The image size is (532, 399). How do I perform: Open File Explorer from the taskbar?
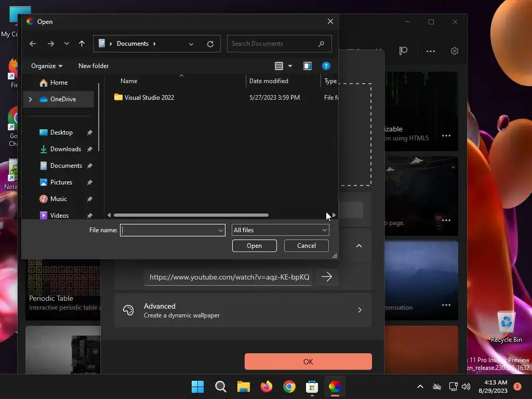pos(243,387)
